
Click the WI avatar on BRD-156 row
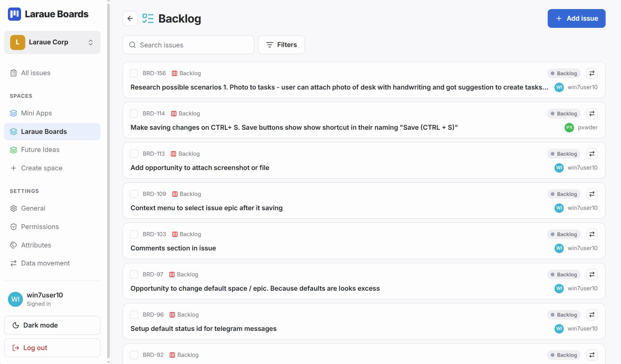559,87
